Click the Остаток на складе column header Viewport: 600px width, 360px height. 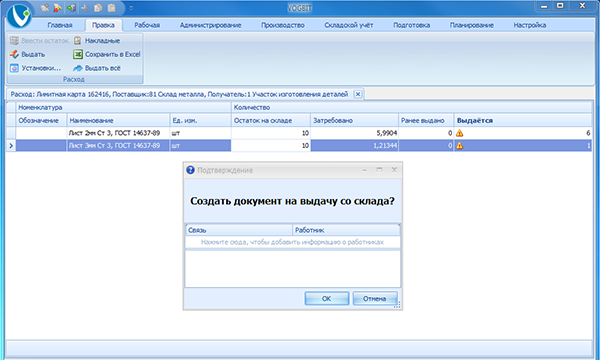point(271,121)
